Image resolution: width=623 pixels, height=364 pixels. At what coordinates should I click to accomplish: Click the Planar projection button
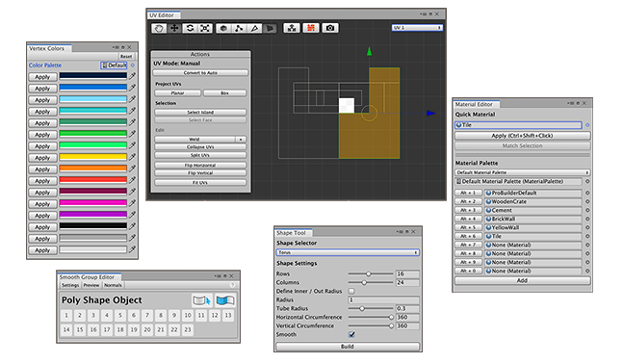(177, 93)
